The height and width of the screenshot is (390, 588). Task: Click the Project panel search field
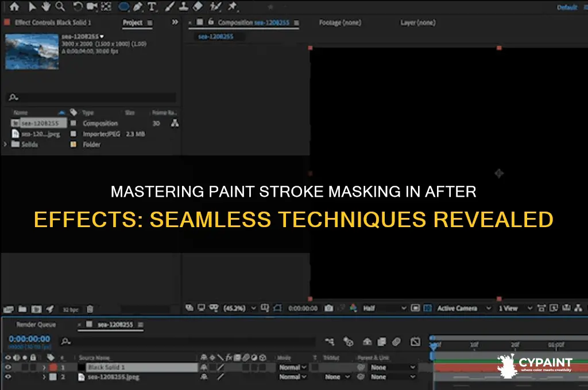click(x=92, y=97)
